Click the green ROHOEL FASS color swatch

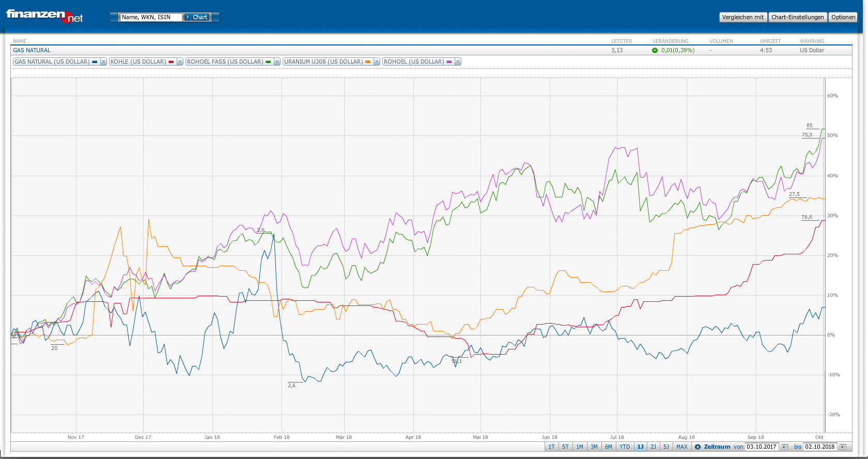pyautogui.click(x=268, y=62)
